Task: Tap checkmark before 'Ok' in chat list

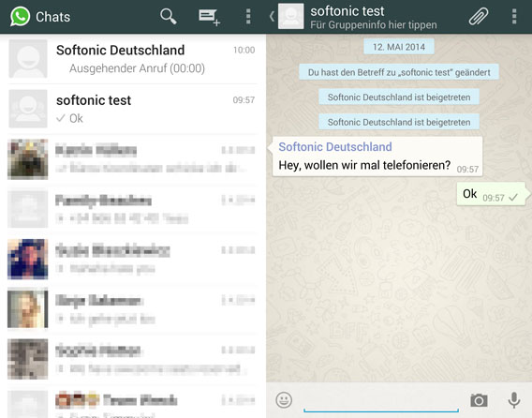Action: [x=61, y=118]
